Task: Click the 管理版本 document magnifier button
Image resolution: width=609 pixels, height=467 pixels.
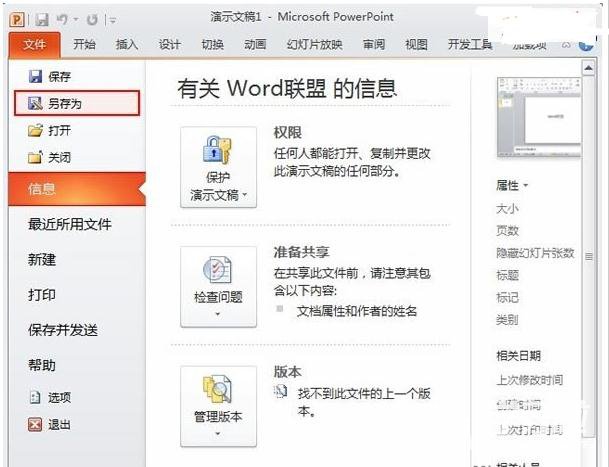Action: [219, 406]
